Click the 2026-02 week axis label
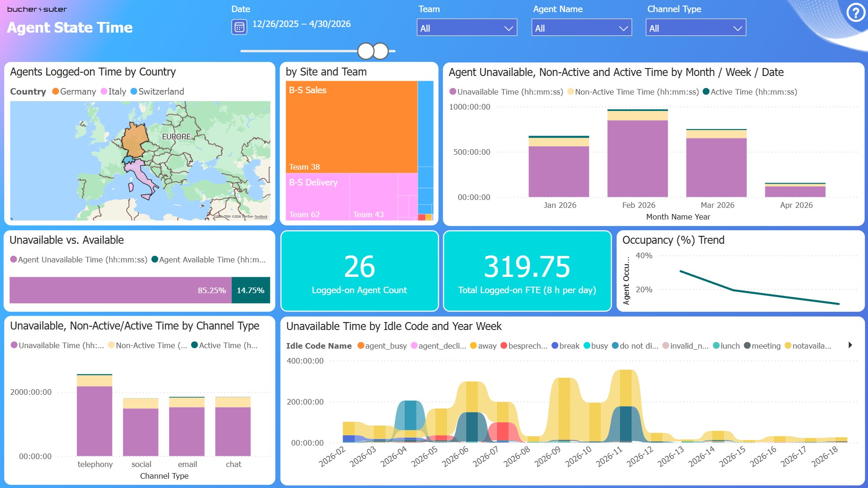Viewport: 868px width, 488px height. [332, 456]
